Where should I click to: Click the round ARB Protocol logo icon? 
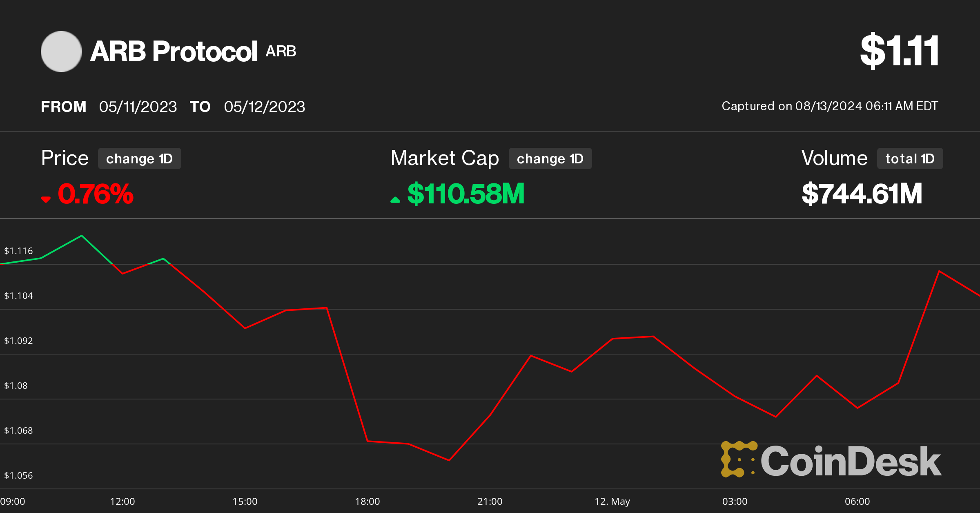[x=61, y=51]
